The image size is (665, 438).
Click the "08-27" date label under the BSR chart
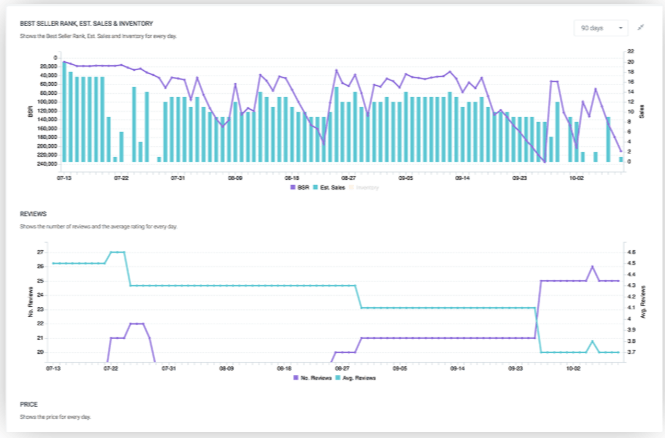coord(349,179)
